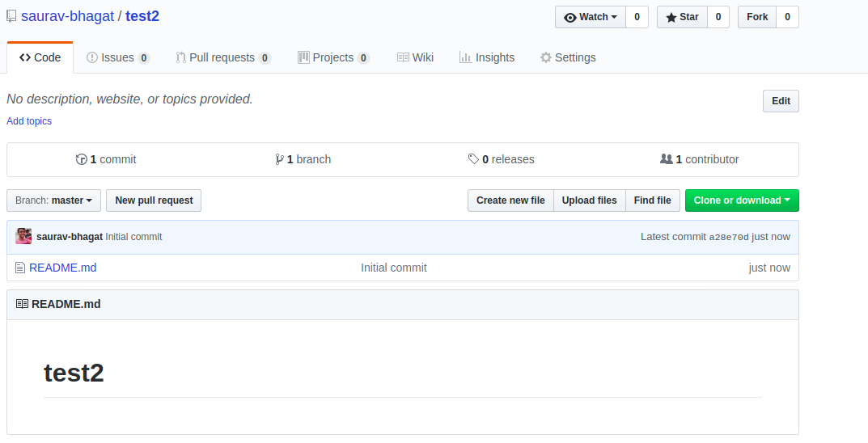This screenshot has height=443, width=868.
Task: Open the saurav-bhagat profile link in header
Action: tap(67, 16)
